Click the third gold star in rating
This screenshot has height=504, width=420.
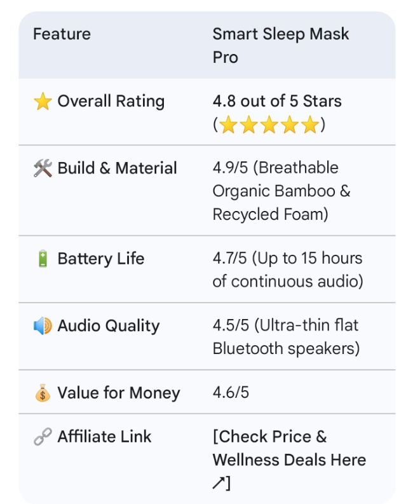click(269, 125)
